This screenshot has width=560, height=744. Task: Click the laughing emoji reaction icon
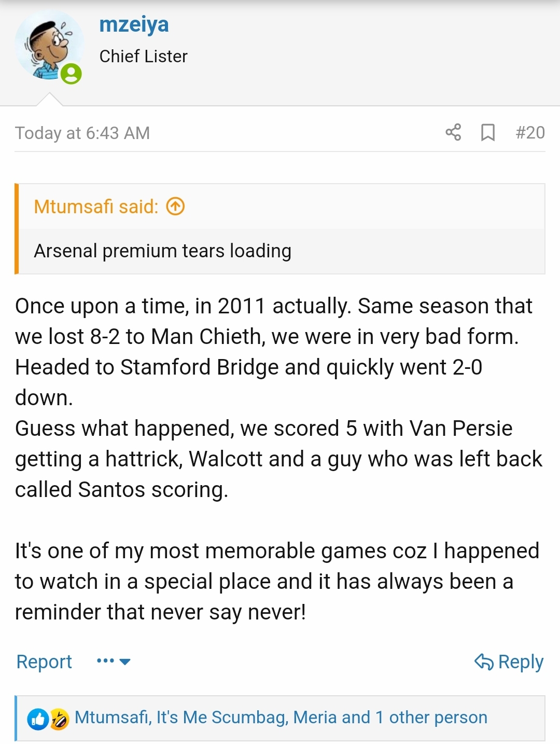click(59, 719)
